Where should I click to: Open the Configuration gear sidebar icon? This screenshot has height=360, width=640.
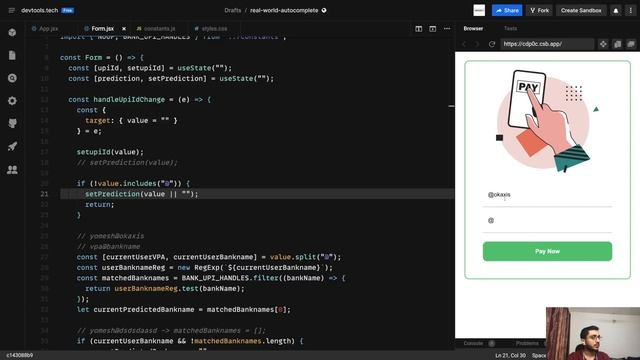12,101
